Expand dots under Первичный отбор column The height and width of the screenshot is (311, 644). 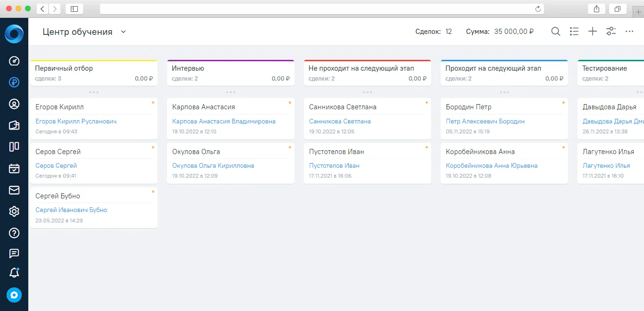point(94,92)
